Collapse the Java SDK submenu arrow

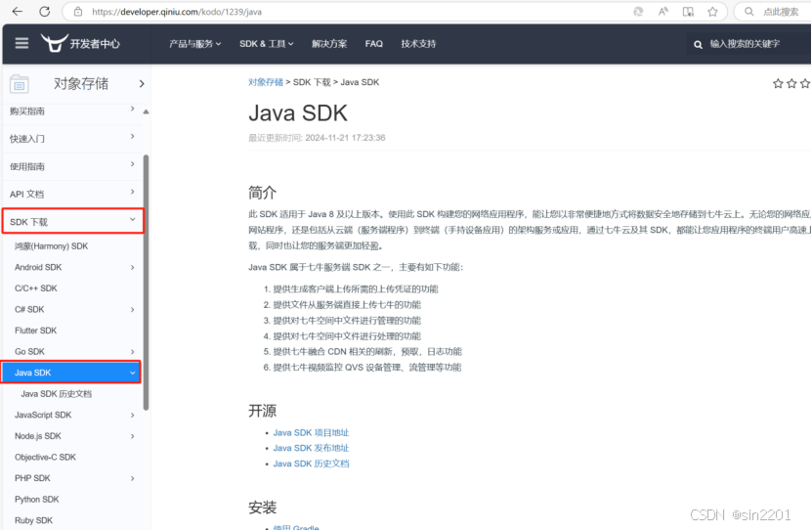point(133,373)
